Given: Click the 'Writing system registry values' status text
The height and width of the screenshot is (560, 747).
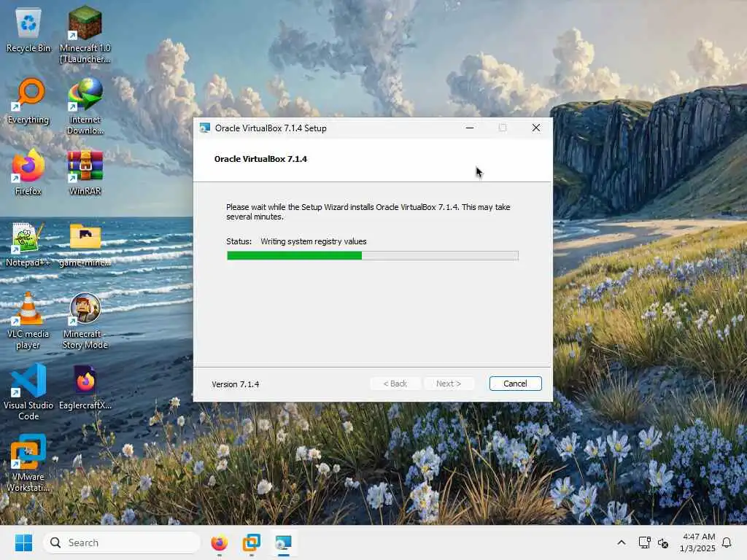Looking at the screenshot, I should click(x=314, y=241).
